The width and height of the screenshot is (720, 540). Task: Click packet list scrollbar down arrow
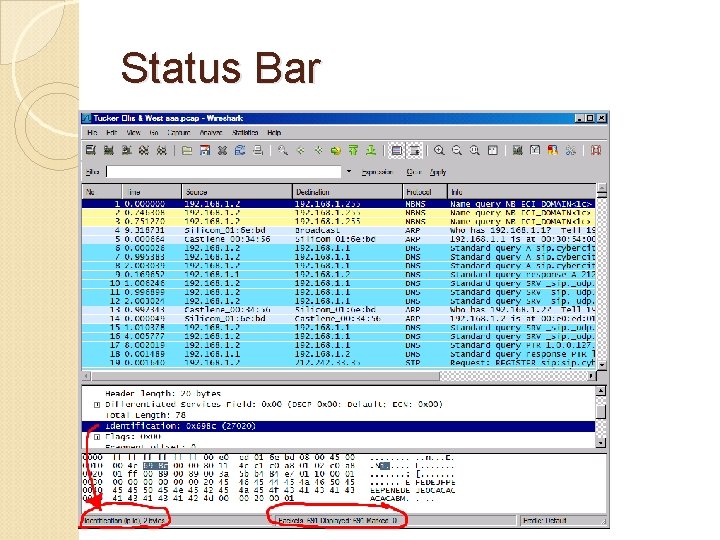(602, 364)
